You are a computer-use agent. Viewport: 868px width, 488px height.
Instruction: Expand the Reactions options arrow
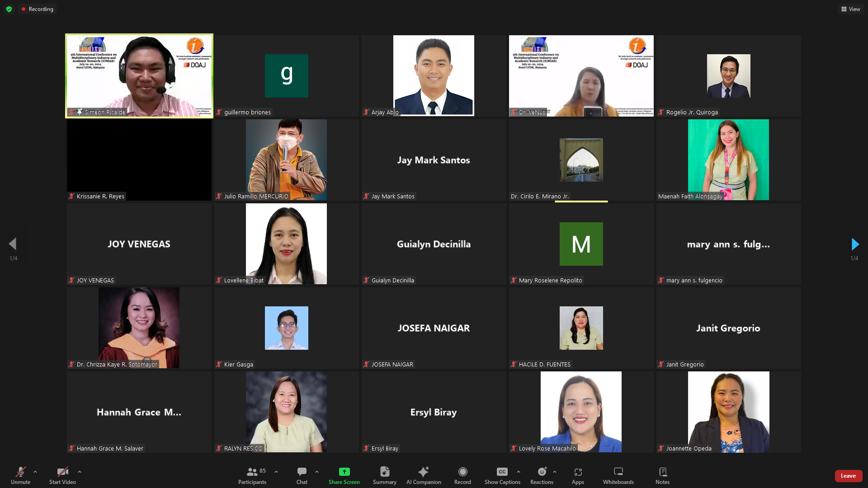click(555, 472)
